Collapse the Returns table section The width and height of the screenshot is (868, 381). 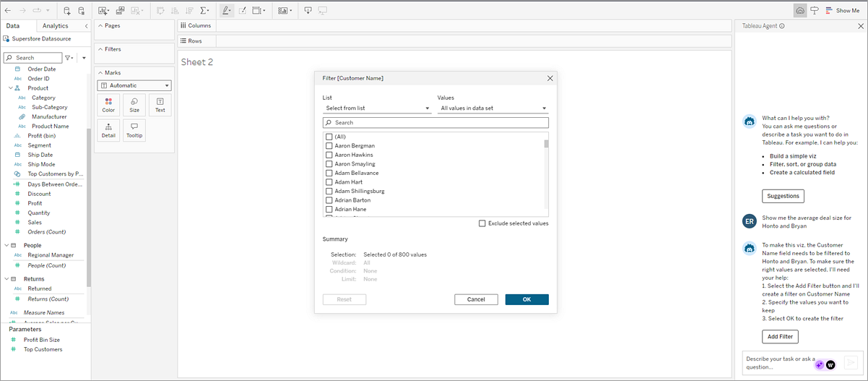coord(6,278)
